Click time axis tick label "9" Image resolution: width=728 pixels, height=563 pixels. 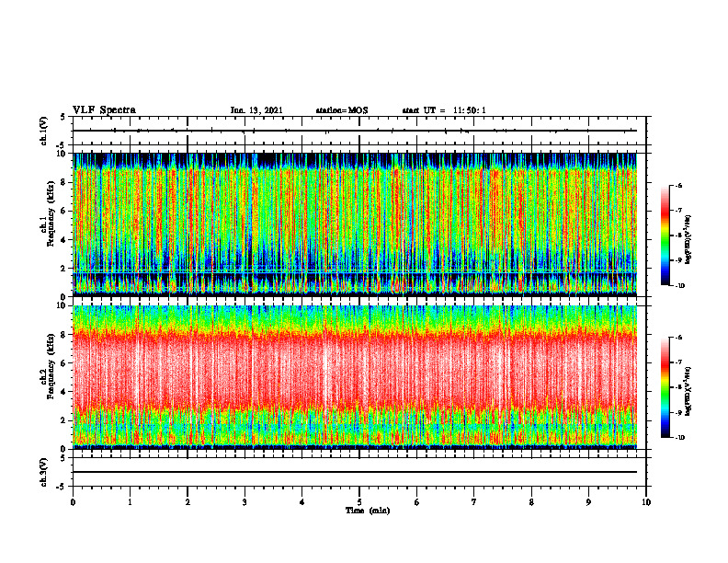pyautogui.click(x=588, y=502)
